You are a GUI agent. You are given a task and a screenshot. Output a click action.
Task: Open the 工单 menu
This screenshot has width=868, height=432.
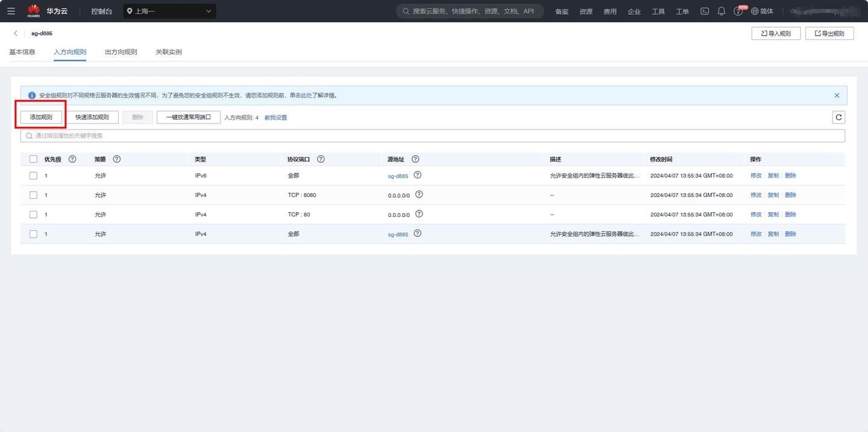682,11
